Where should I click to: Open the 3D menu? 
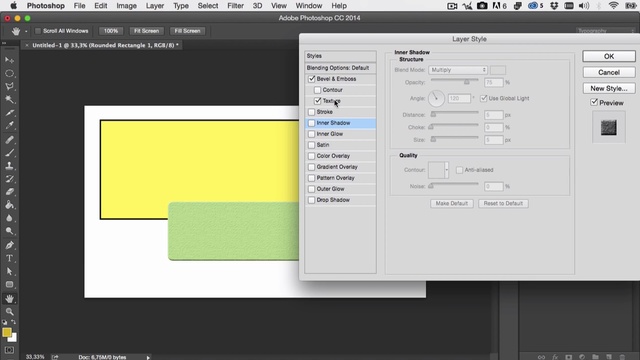click(257, 6)
